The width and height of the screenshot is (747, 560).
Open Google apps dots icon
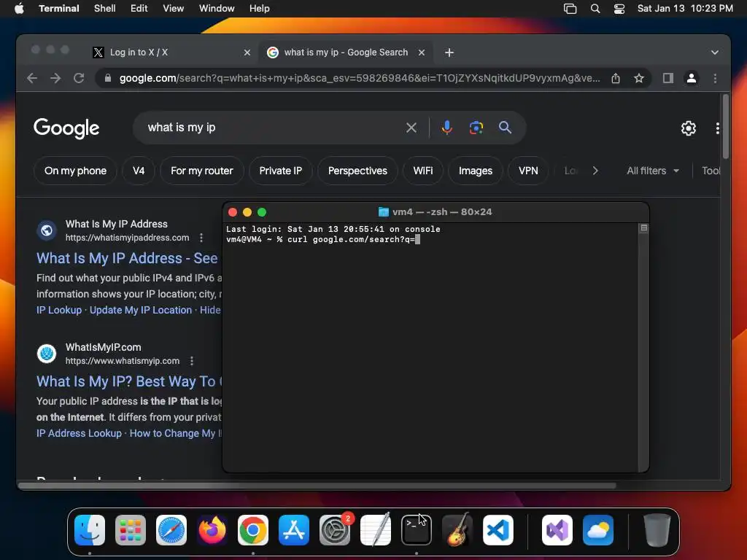(x=718, y=128)
